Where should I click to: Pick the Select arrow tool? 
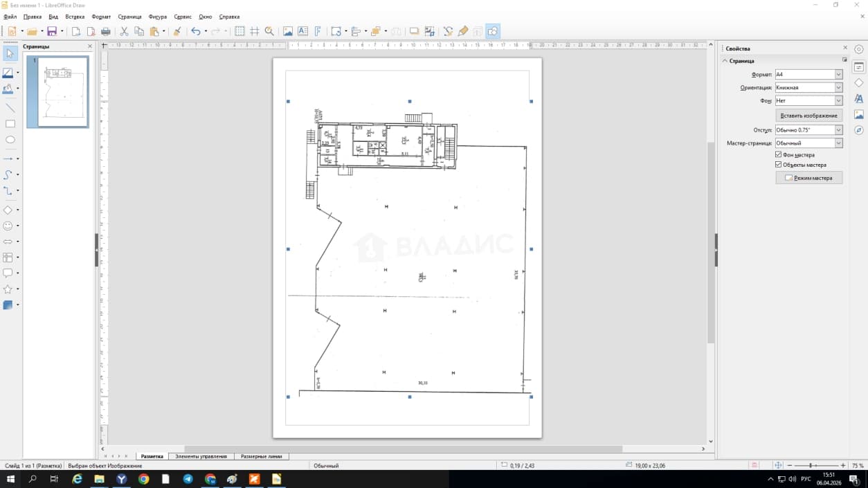coord(10,53)
